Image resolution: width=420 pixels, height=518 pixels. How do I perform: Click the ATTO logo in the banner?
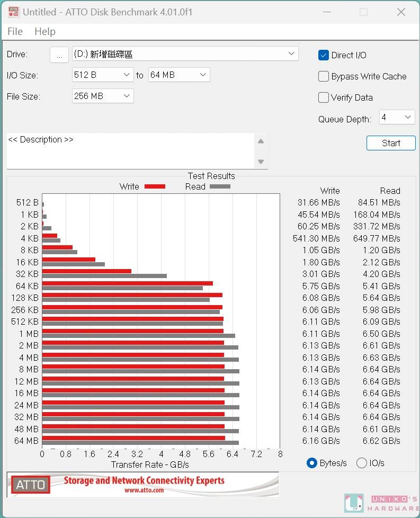(30, 485)
